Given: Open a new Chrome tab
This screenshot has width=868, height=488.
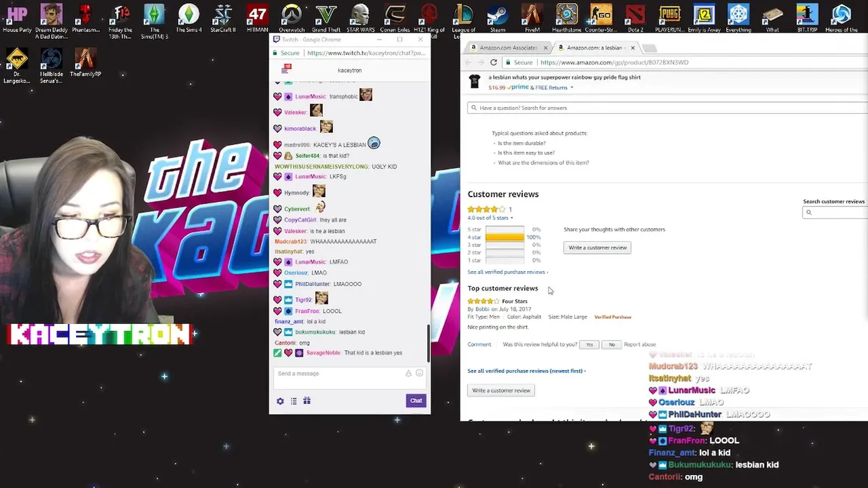Looking at the screenshot, I should coord(650,48).
